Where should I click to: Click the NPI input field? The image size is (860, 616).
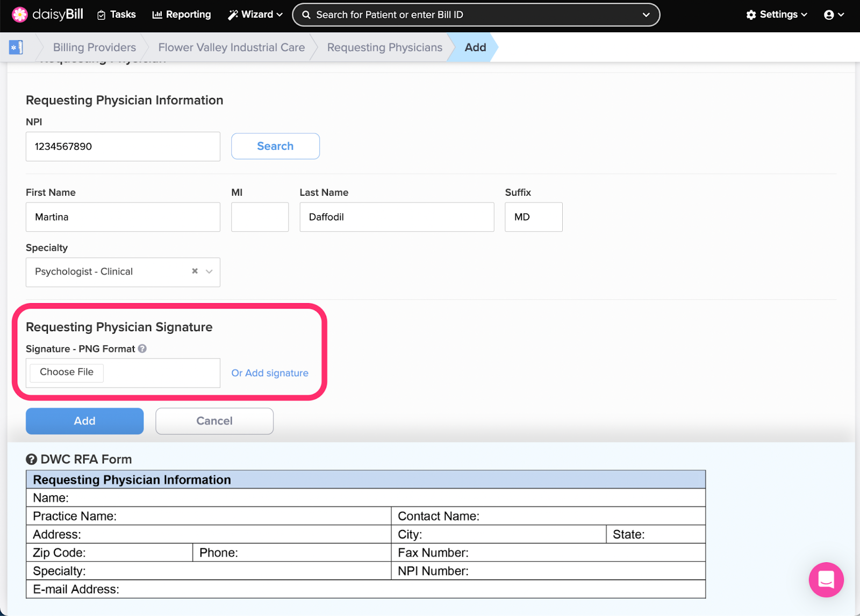123,146
